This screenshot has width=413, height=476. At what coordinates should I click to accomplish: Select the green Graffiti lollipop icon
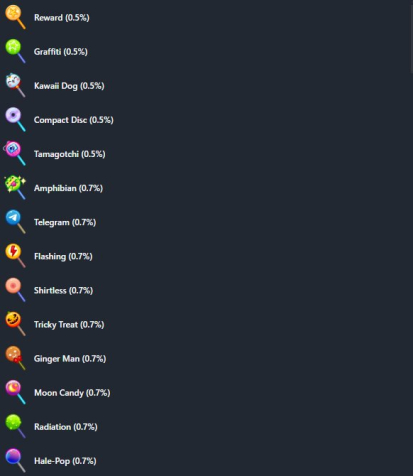point(15,51)
